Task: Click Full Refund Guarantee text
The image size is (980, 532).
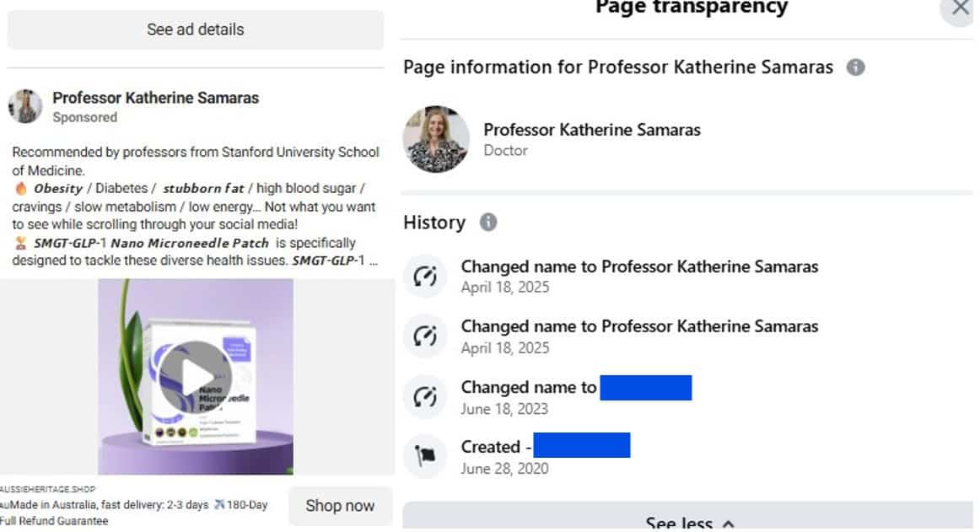Action: coord(54,521)
